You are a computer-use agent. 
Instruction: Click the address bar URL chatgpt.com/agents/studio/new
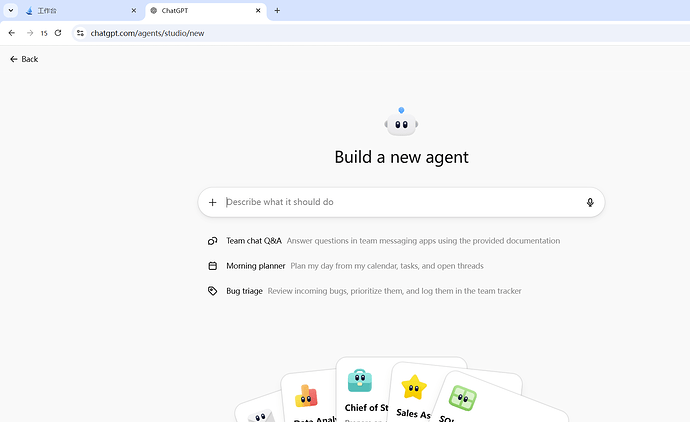click(x=147, y=33)
